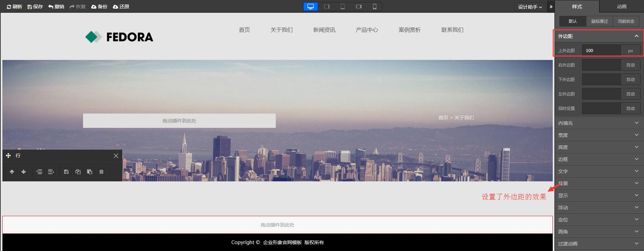Move row down with the down arrow icon

pos(23,172)
